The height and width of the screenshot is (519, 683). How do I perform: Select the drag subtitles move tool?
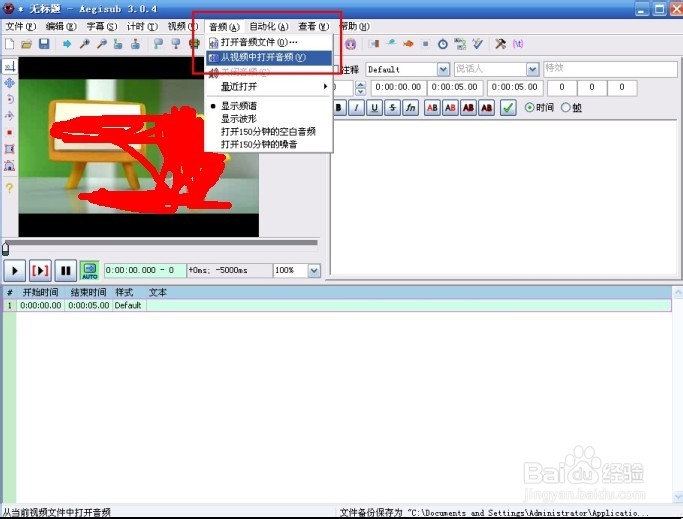coord(10,83)
